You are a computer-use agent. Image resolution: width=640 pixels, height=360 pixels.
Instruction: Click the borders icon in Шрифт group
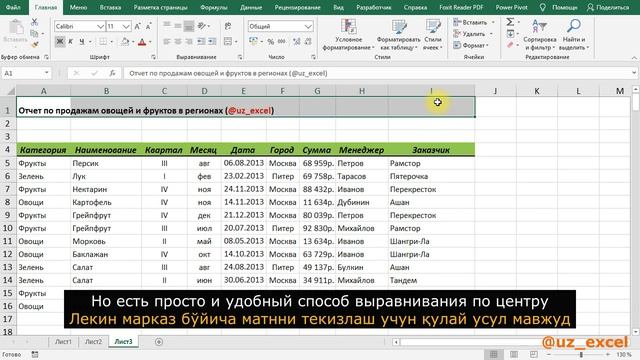click(103, 42)
